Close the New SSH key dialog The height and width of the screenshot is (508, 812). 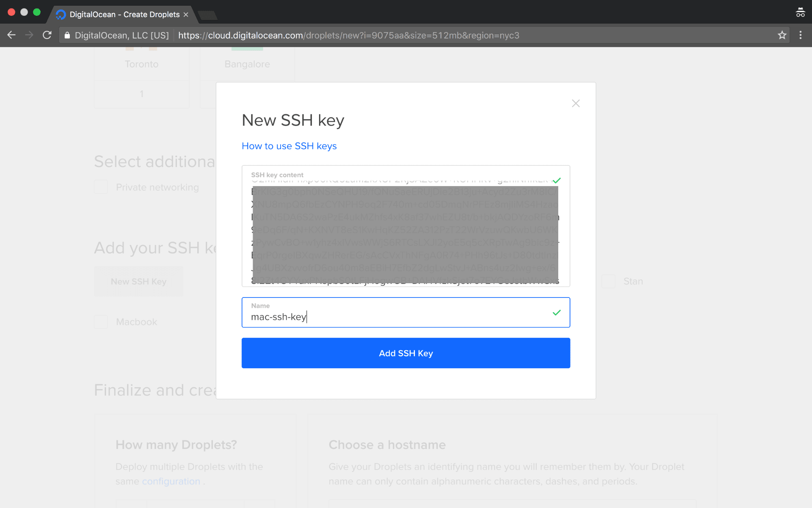click(x=576, y=103)
